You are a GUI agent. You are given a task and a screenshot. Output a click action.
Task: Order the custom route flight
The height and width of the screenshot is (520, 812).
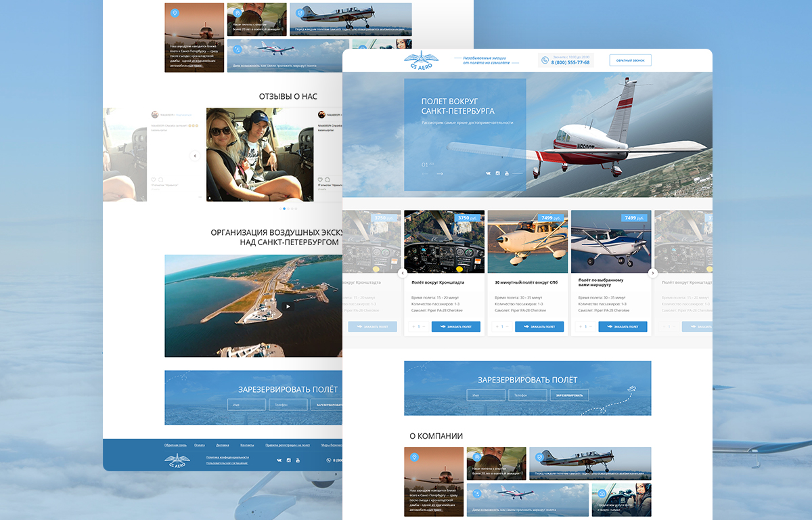(623, 326)
